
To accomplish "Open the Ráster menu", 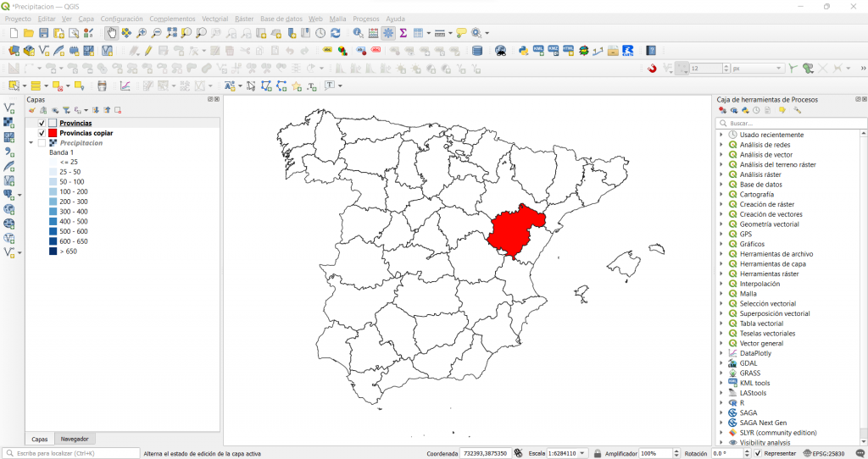I will pyautogui.click(x=243, y=19).
